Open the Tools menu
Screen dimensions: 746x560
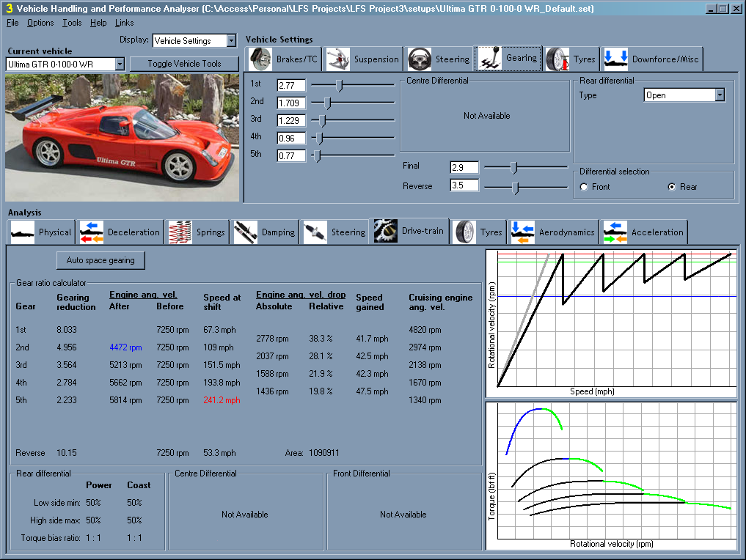[x=72, y=23]
